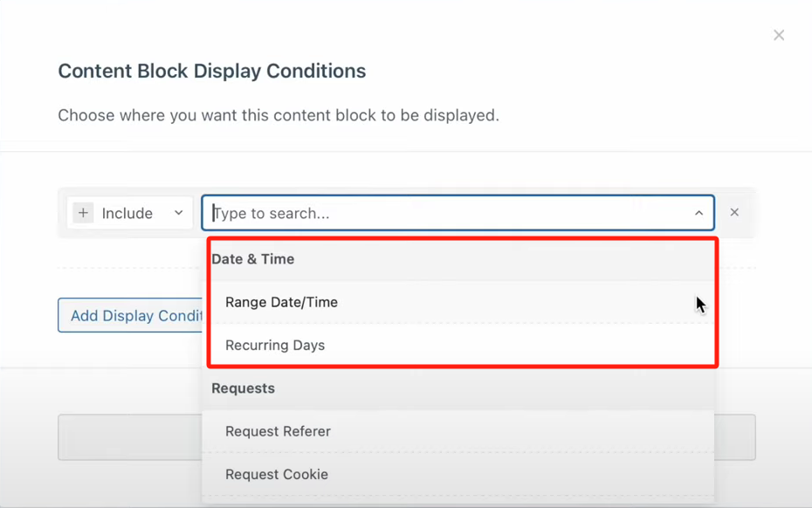812x508 pixels.
Task: Choose Recurring Days from the list
Action: [x=275, y=345]
